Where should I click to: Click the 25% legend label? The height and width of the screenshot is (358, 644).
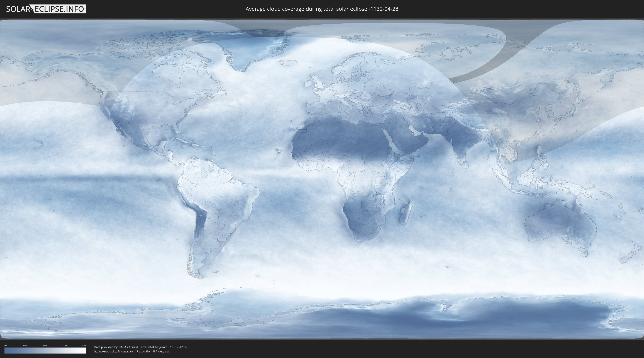tap(25, 345)
